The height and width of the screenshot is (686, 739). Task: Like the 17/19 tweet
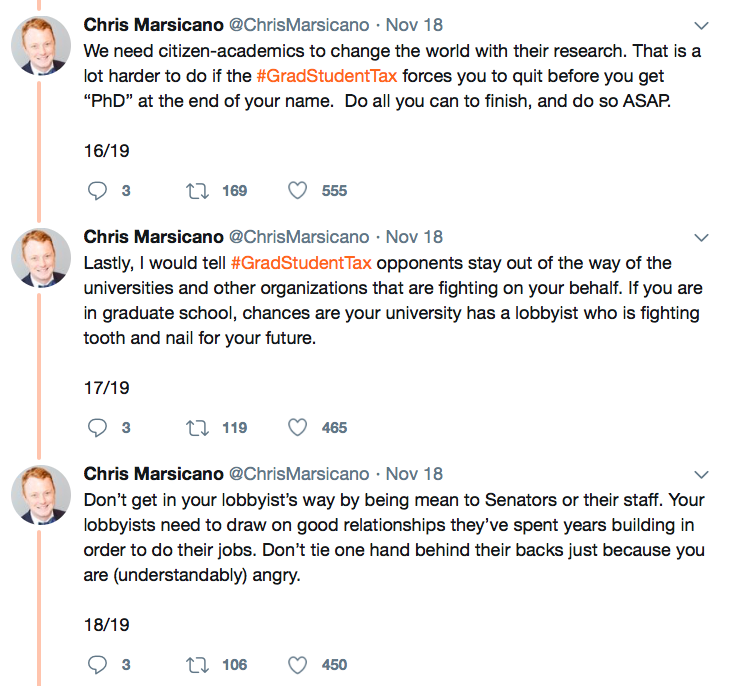pyautogui.click(x=297, y=427)
